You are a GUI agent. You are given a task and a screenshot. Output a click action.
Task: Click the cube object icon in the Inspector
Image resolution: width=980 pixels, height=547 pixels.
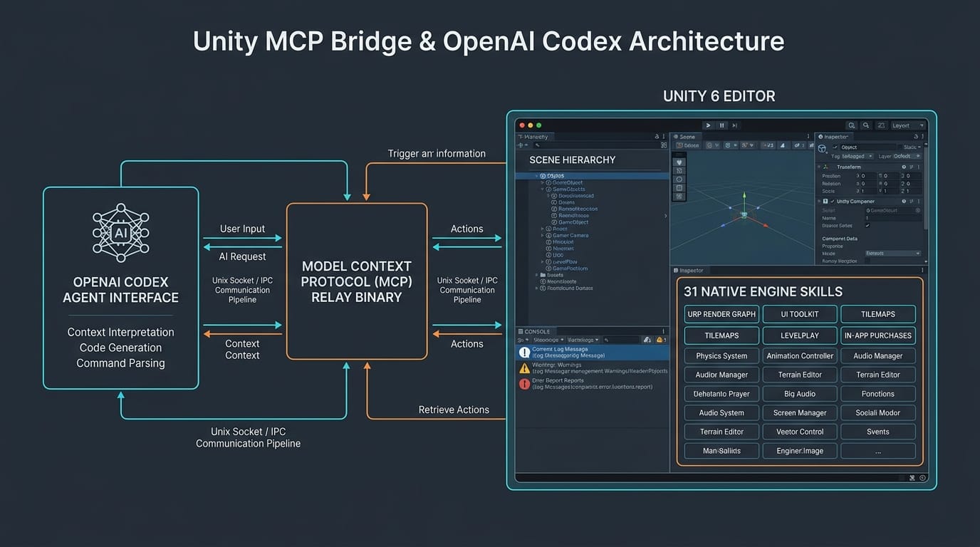(821, 148)
